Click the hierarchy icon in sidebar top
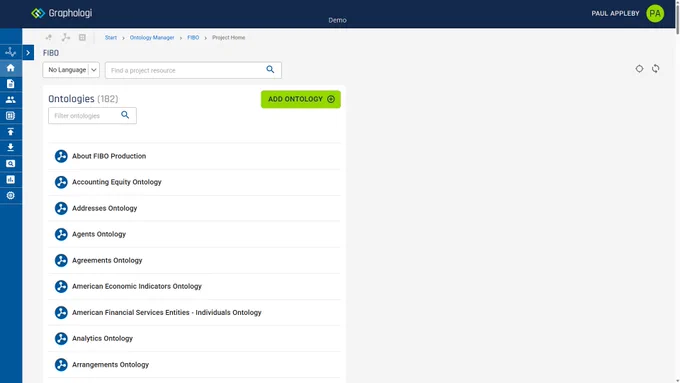The height and width of the screenshot is (383, 680). pos(10,52)
